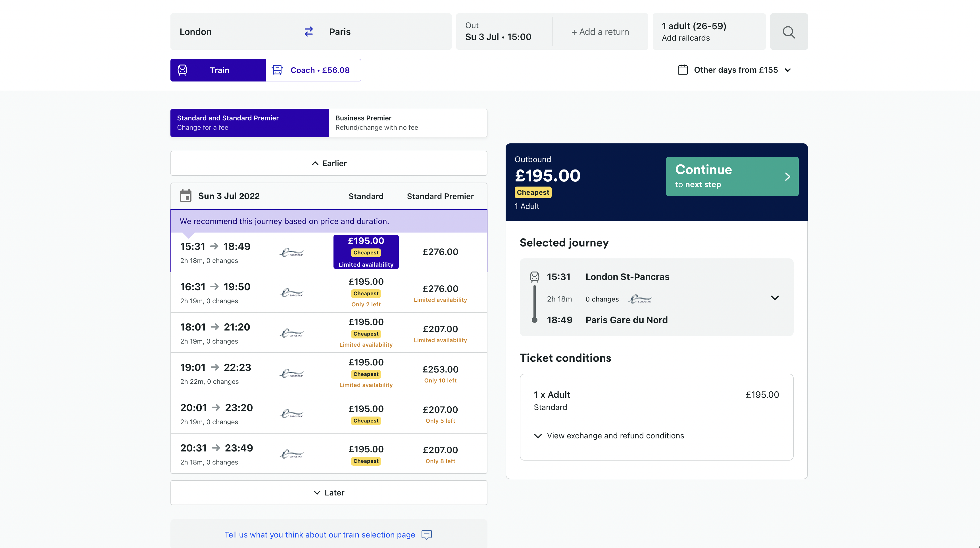Click Eurostar logo on 15:31 journey row

292,252
